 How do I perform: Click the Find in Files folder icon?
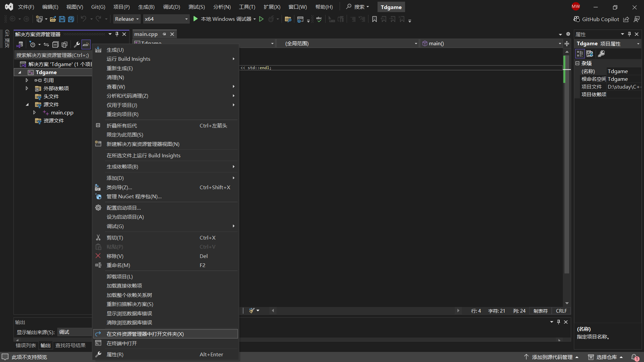coord(288,19)
